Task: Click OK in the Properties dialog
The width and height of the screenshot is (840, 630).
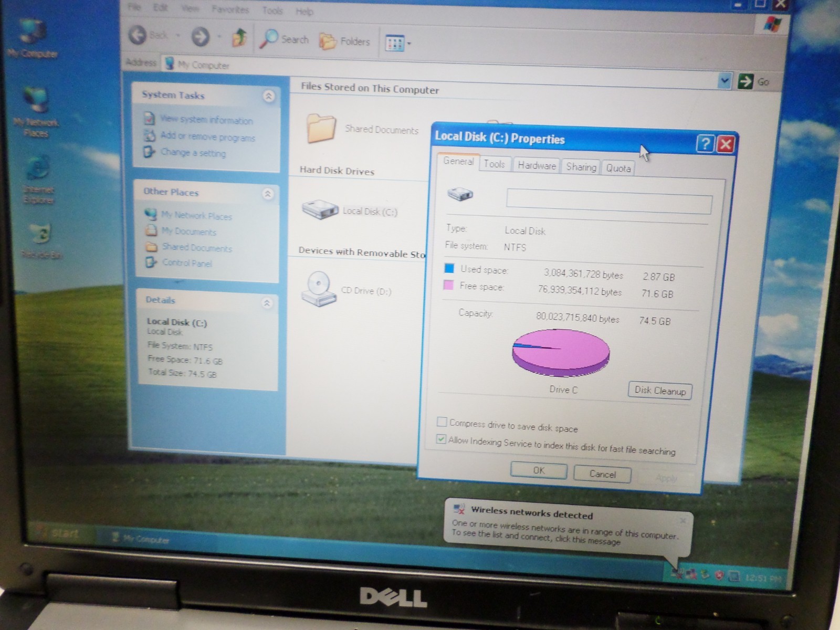Action: (x=539, y=470)
